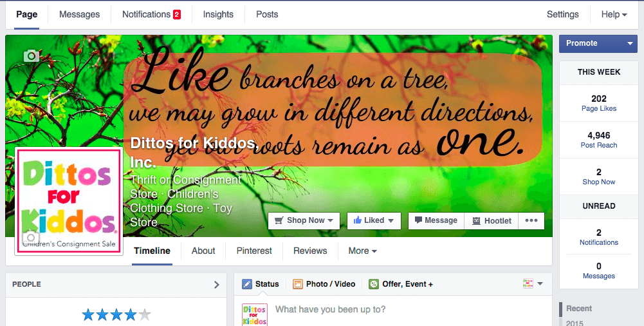Click the 202 page likes count
The height and width of the screenshot is (326, 644).
(599, 99)
